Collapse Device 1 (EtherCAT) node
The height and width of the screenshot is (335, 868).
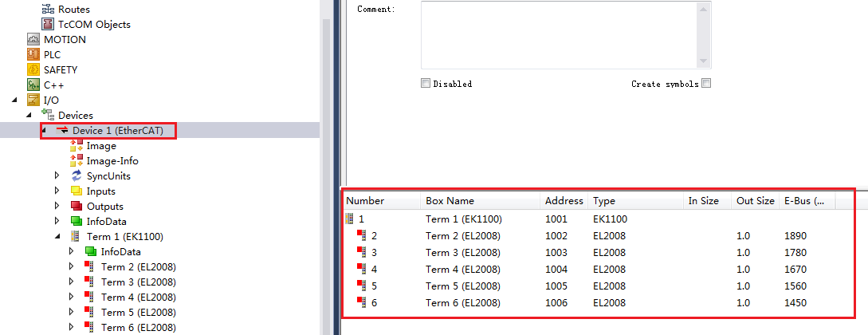pos(44,131)
